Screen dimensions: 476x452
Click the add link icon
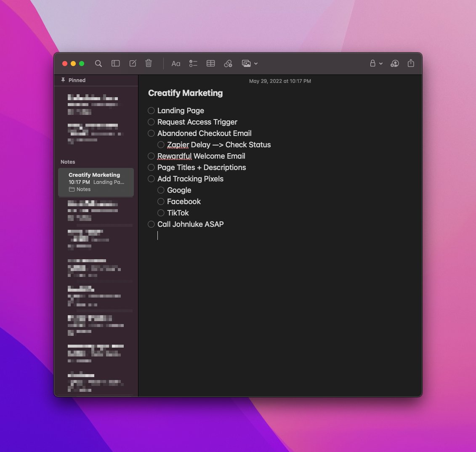228,64
